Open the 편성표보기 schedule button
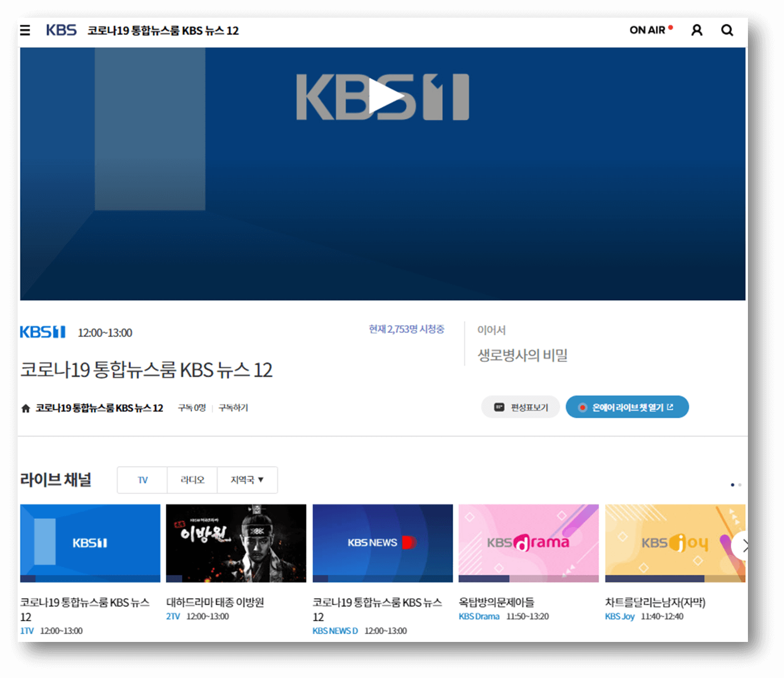 tap(520, 407)
